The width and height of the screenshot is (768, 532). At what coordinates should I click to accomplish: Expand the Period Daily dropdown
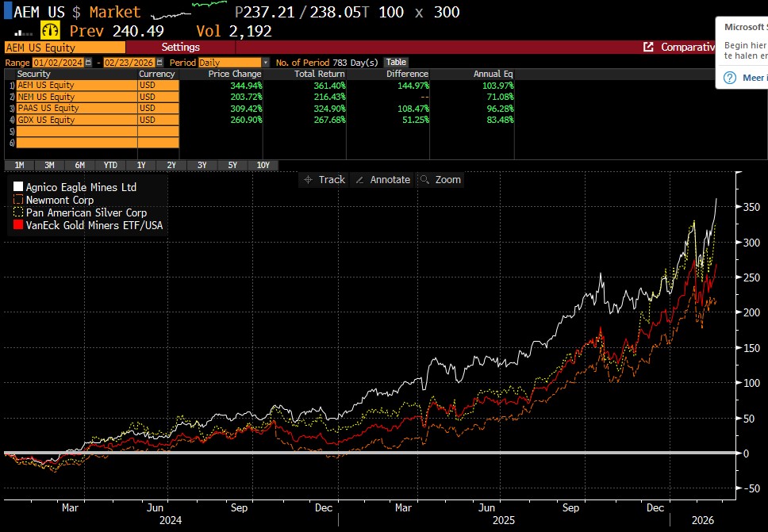(x=266, y=62)
